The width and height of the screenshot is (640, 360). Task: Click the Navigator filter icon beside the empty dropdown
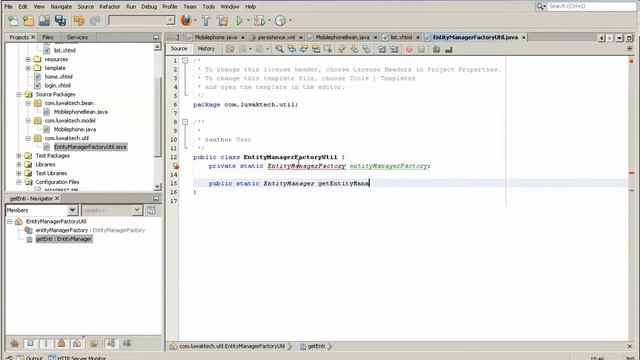(151, 210)
